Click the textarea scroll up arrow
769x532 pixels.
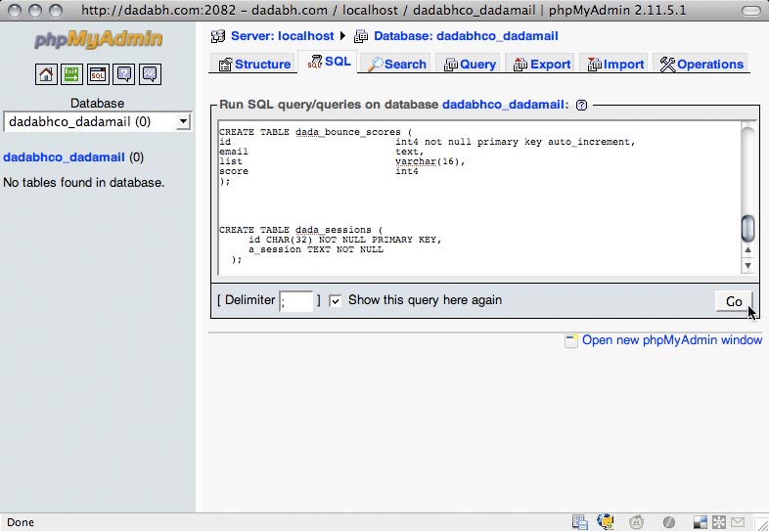pyautogui.click(x=747, y=250)
